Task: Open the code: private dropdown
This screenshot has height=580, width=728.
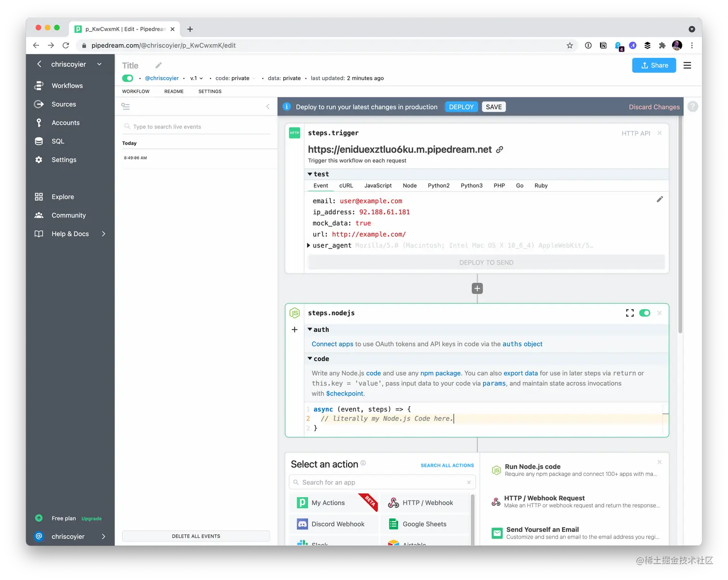Action: click(235, 78)
